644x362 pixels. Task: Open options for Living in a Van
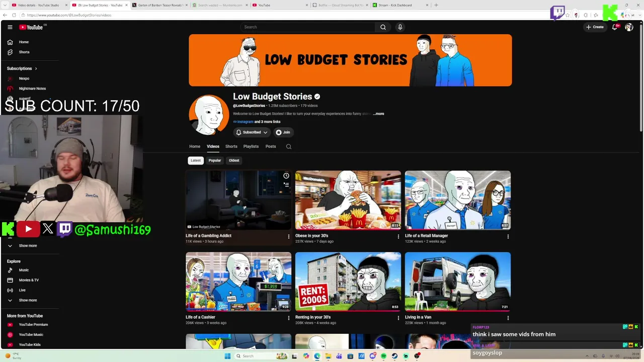(508, 318)
